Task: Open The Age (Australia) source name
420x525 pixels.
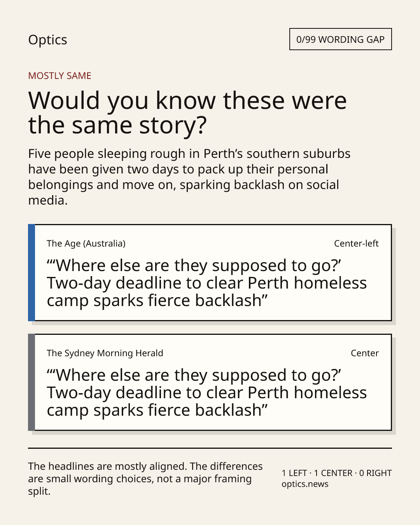Action: (x=86, y=243)
